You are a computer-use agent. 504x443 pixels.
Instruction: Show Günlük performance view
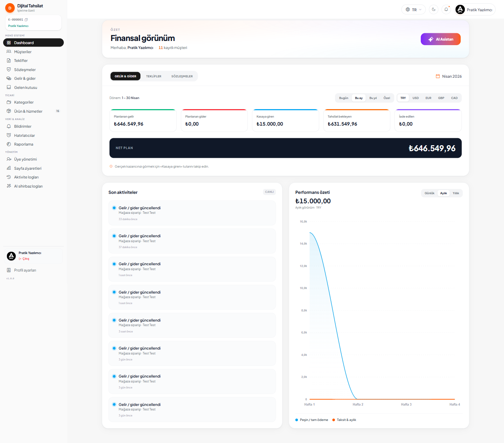[x=429, y=193]
